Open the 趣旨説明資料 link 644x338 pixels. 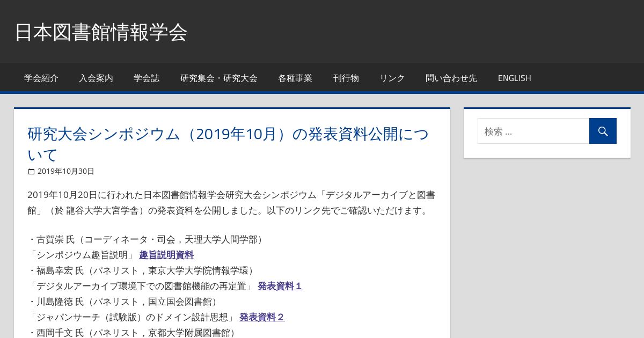click(166, 255)
